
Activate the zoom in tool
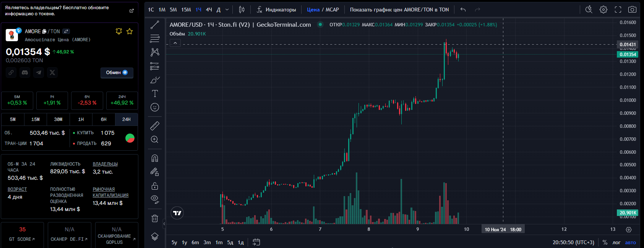pos(155,139)
